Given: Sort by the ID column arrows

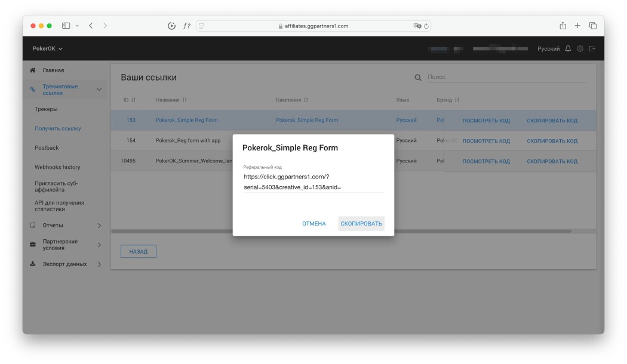Looking at the screenshot, I should [x=134, y=100].
